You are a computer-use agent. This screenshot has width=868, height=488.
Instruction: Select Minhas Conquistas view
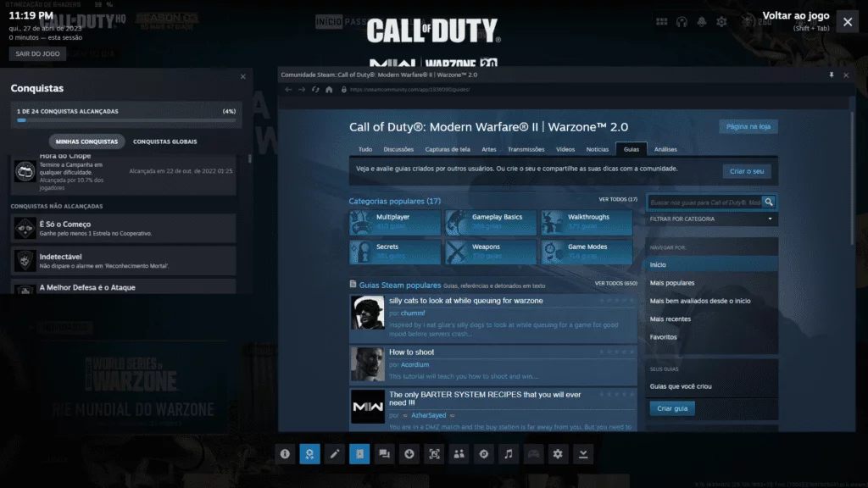tap(87, 141)
